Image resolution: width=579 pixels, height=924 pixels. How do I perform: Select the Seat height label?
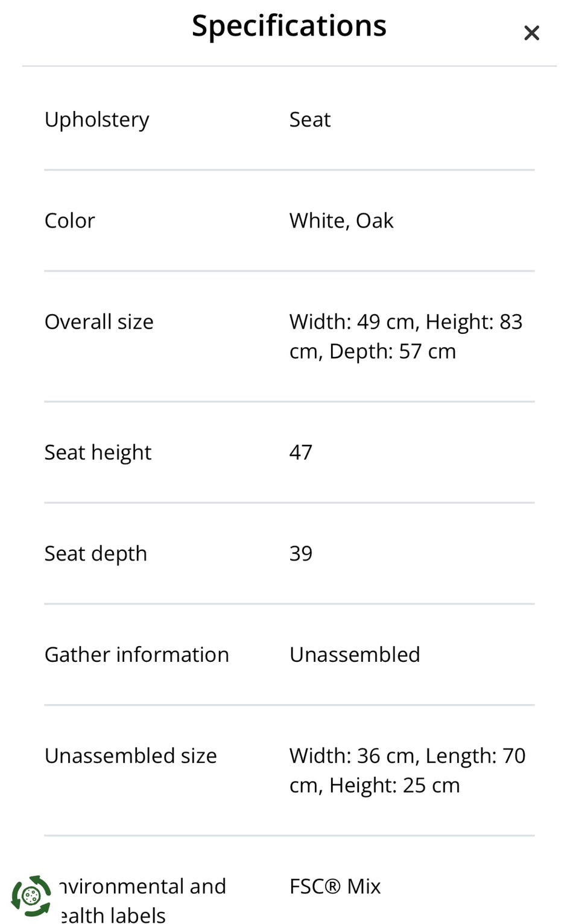point(98,452)
